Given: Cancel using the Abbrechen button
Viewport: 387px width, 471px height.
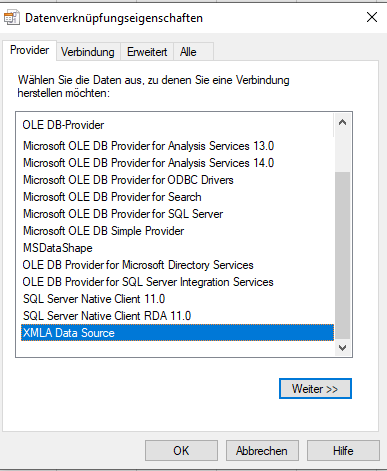Looking at the screenshot, I should (x=262, y=451).
